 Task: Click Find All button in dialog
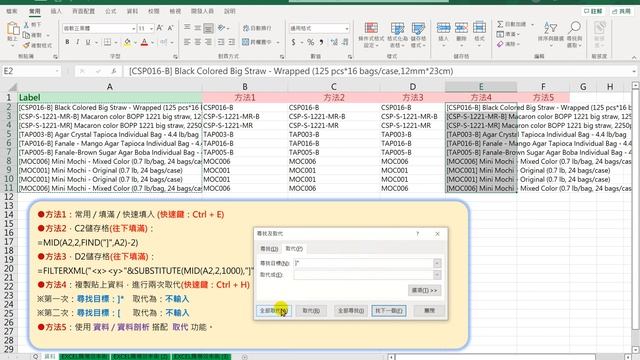click(x=350, y=311)
